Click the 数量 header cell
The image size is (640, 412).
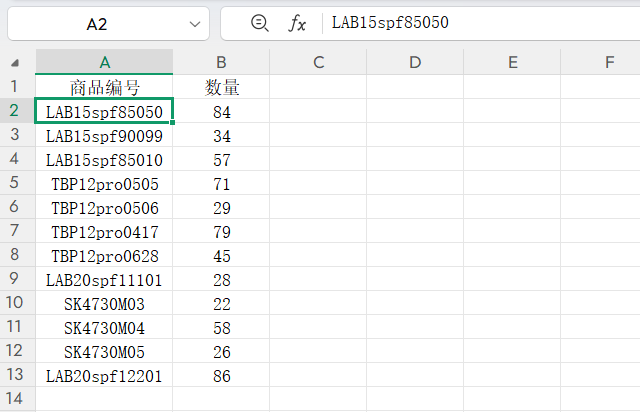[221, 87]
